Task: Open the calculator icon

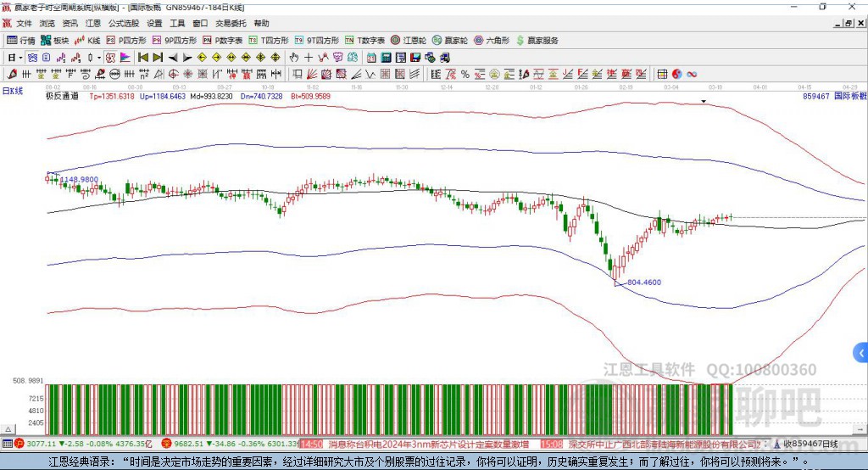Action: coord(387,58)
